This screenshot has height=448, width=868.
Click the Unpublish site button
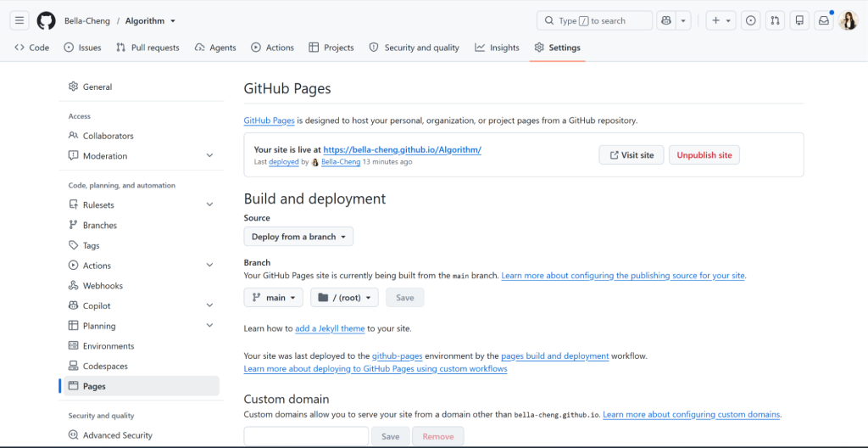click(704, 155)
